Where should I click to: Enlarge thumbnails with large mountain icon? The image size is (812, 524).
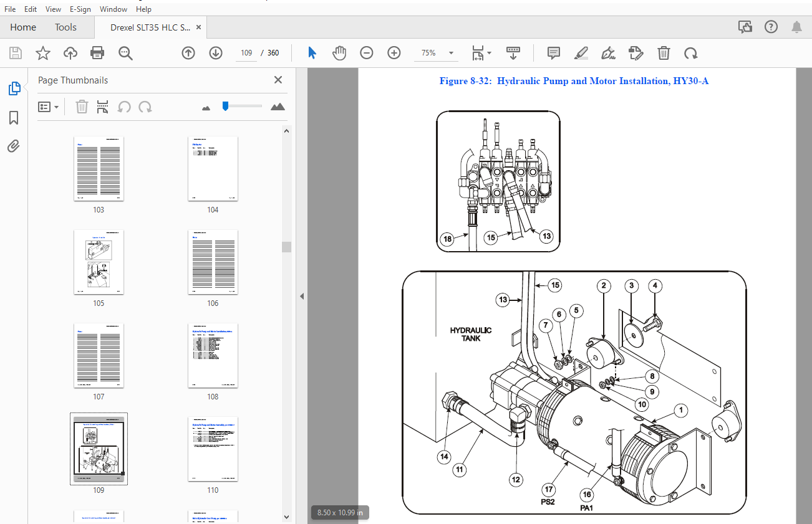(278, 107)
